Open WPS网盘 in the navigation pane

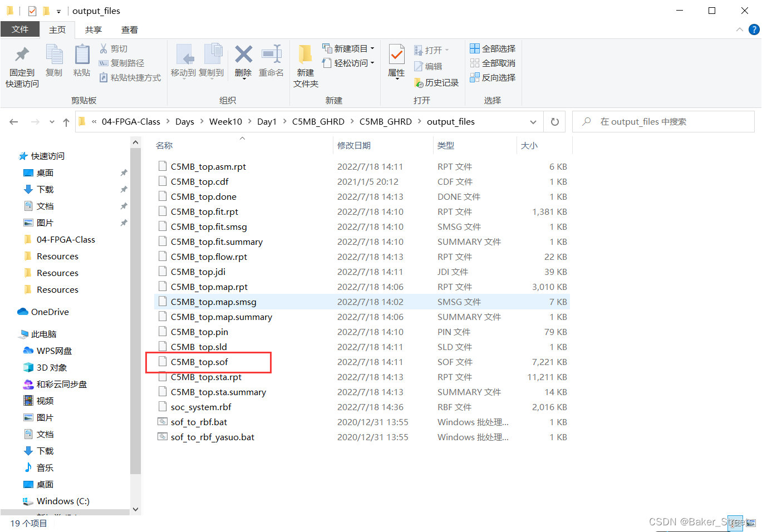click(48, 351)
